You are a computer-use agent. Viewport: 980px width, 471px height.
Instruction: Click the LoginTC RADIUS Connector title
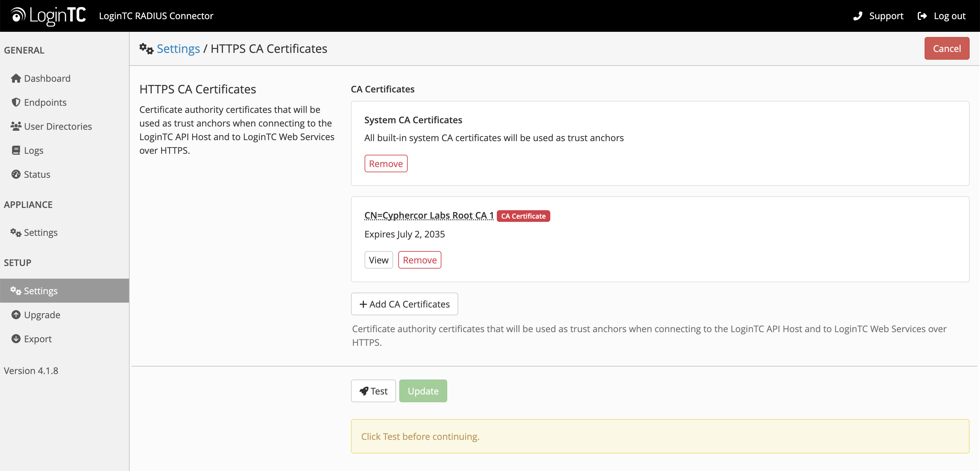156,16
